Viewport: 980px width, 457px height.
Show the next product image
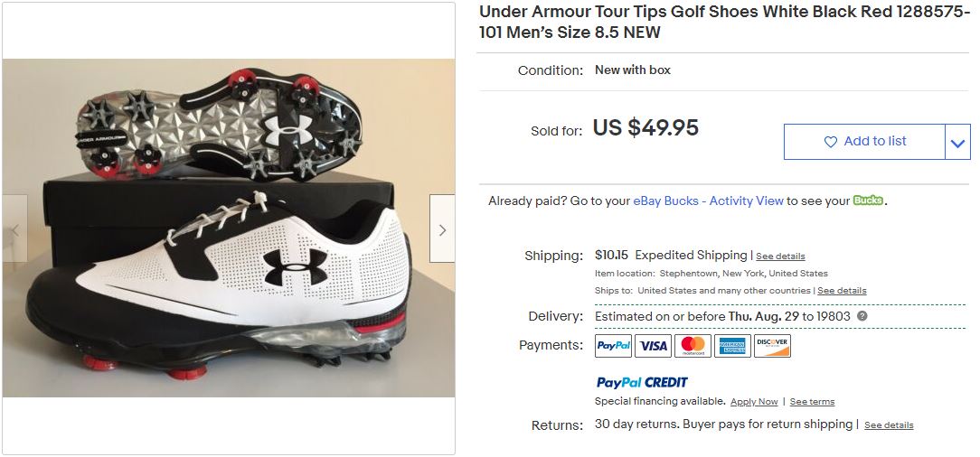442,230
